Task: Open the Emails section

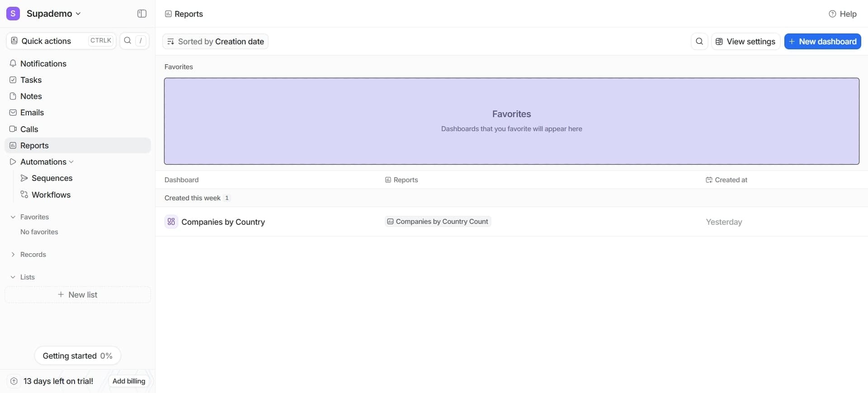Action: (32, 113)
